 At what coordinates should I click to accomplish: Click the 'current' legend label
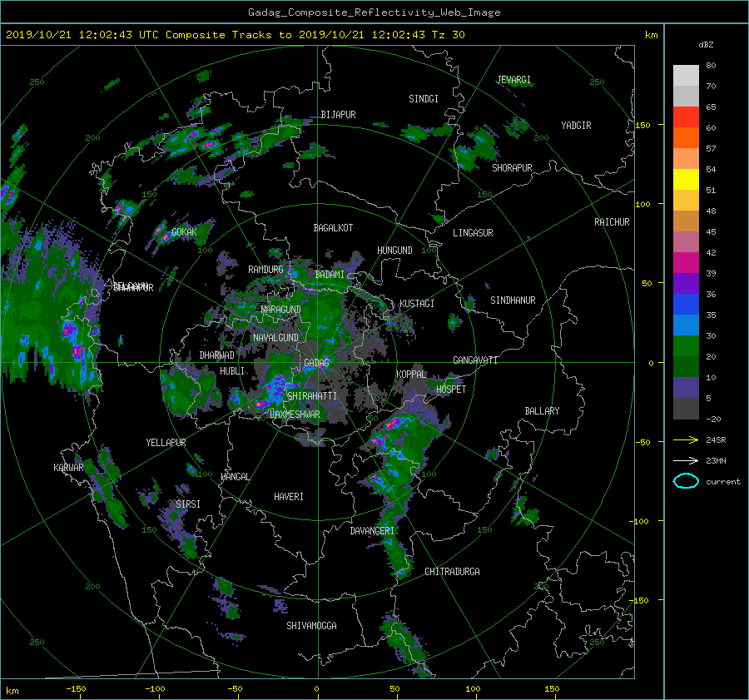723,482
